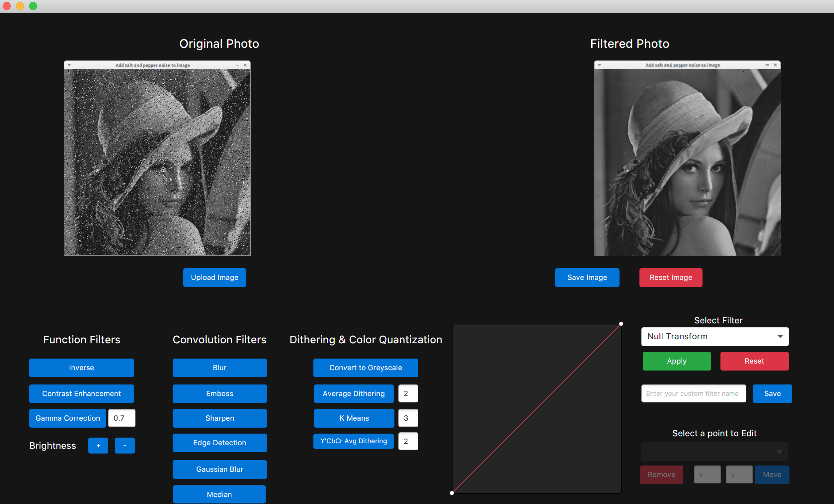Viewport: 834px width, 504px height.
Task: Click the Convert to Greyscale button
Action: coord(366,368)
